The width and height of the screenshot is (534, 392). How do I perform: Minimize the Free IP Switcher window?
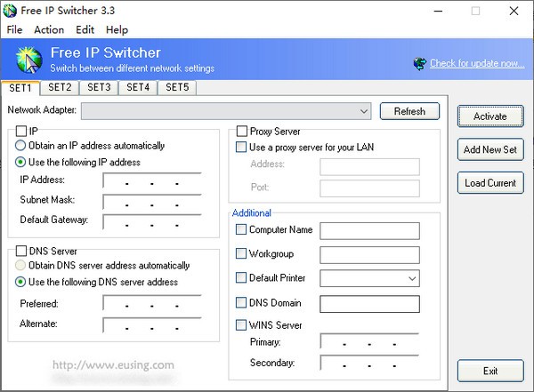pos(438,12)
